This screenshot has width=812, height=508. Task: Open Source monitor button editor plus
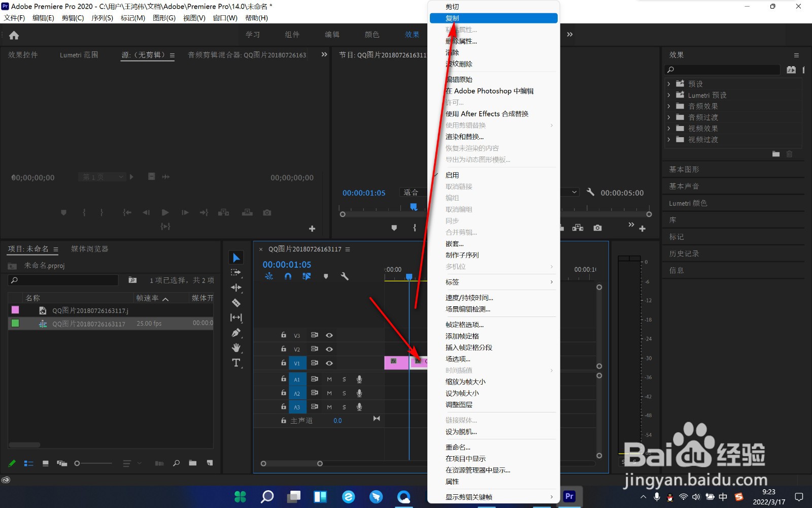[x=312, y=229]
